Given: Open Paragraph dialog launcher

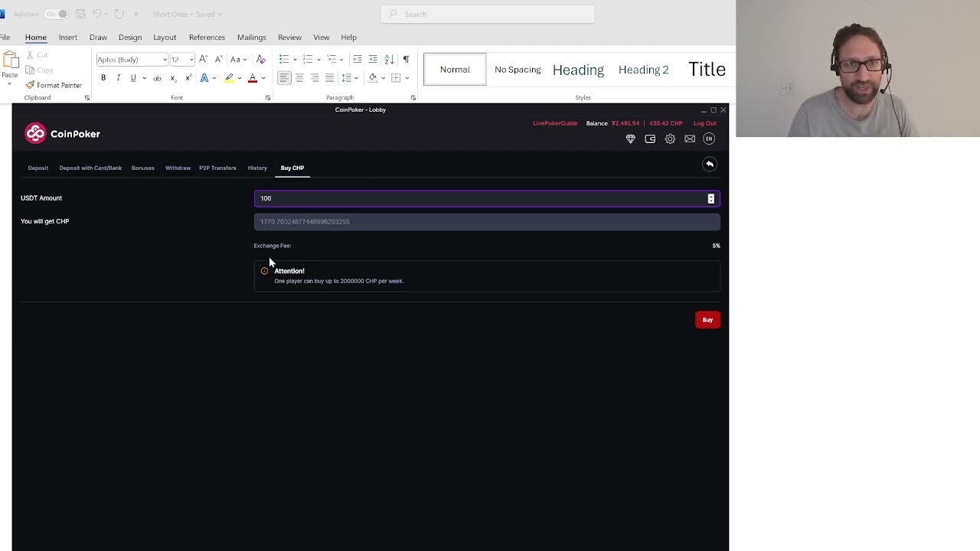Looking at the screenshot, I should click(413, 98).
